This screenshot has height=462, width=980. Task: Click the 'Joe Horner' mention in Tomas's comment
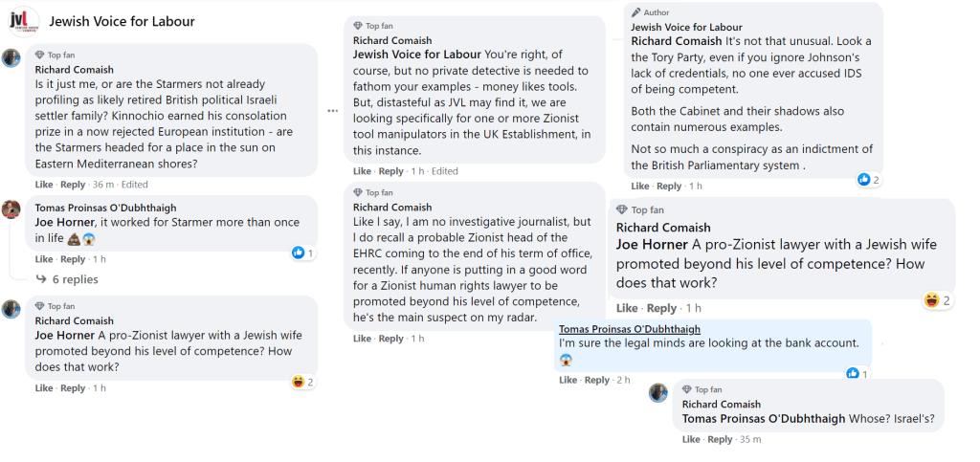coord(65,223)
